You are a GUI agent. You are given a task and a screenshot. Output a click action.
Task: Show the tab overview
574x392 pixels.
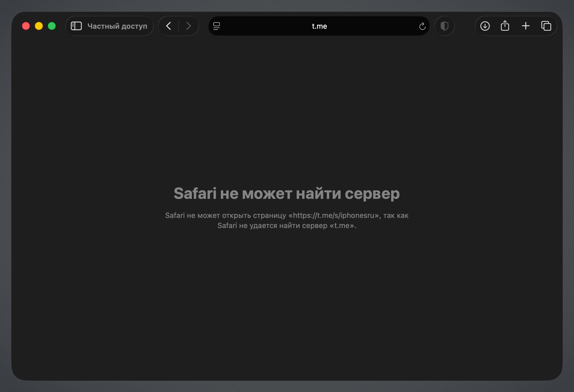[546, 26]
